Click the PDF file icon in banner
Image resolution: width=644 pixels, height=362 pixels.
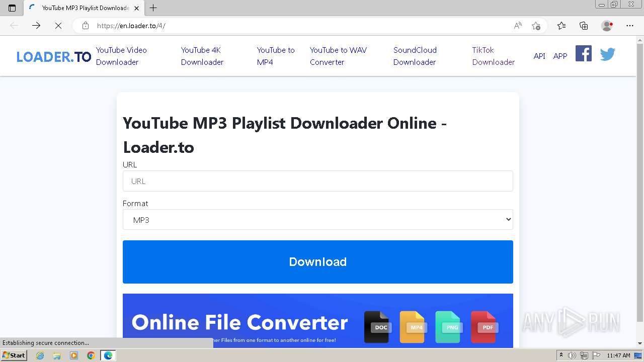tap(484, 327)
